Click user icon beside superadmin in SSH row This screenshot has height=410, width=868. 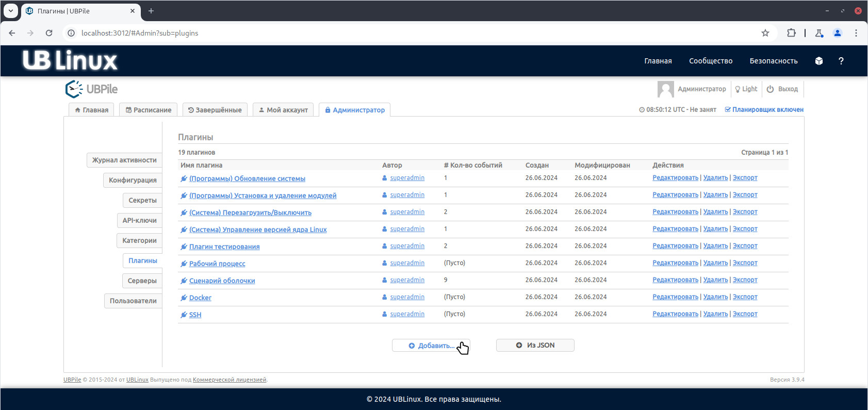tap(385, 314)
